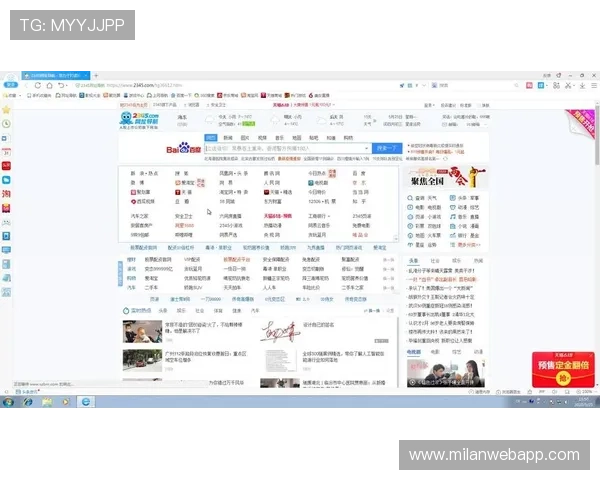Select the 新闻 search tab
This screenshot has width=600, height=480.
click(228, 138)
